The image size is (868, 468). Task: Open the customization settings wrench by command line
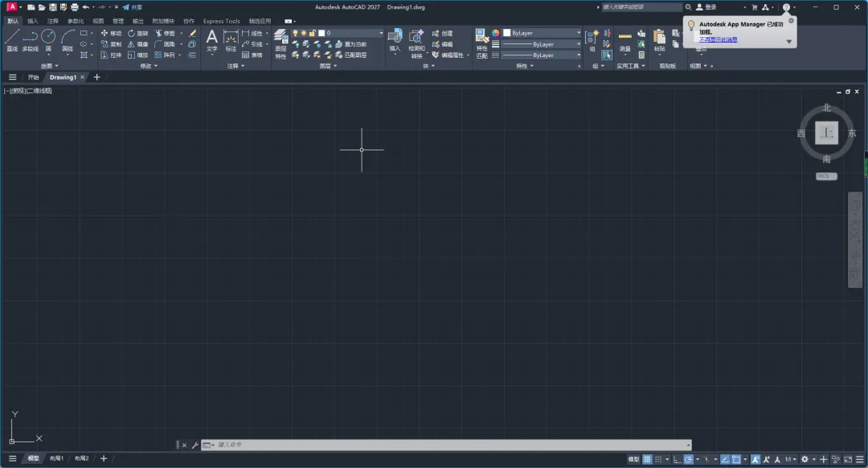pos(194,445)
